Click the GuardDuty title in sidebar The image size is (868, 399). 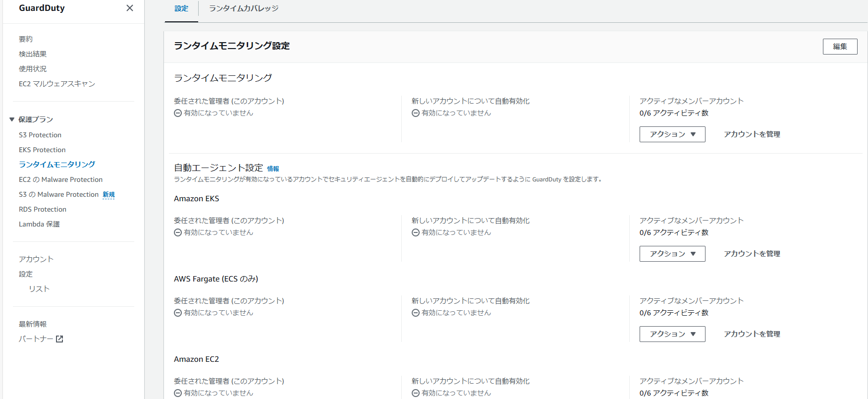[42, 8]
